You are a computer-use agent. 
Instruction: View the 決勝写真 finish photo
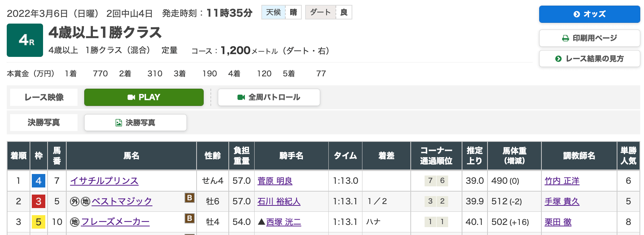click(x=136, y=123)
